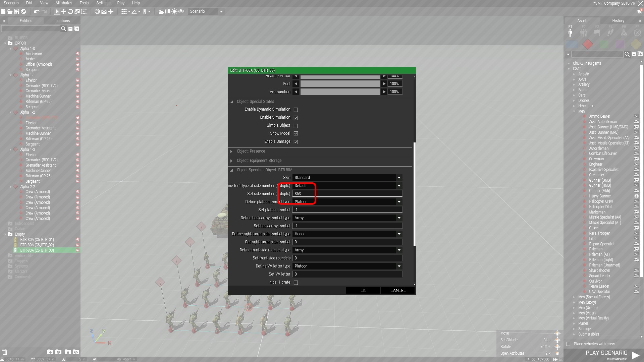Click the CANCEL button

(x=398, y=291)
